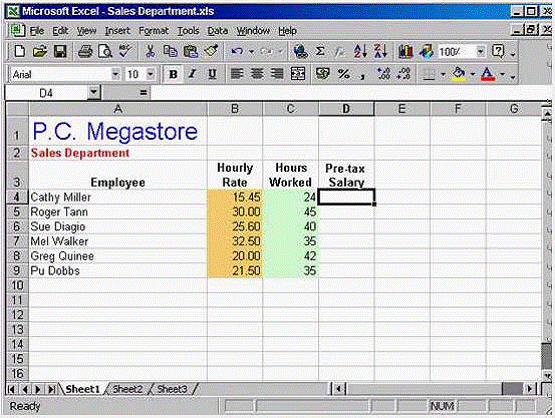Select the Format Painter brush

211,52
